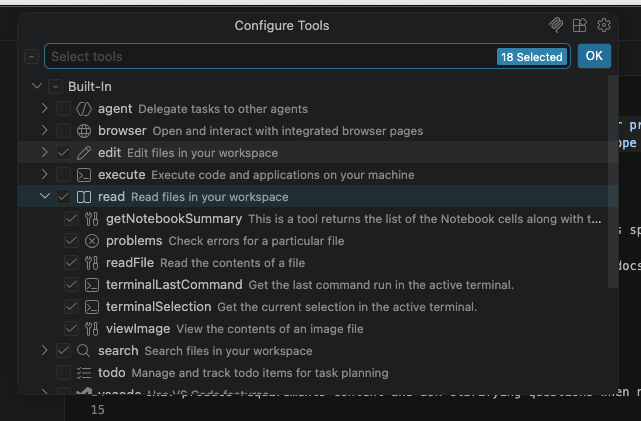Screen dimensions: 641x421
Task: Click the agent tool code icon
Action: point(84,109)
